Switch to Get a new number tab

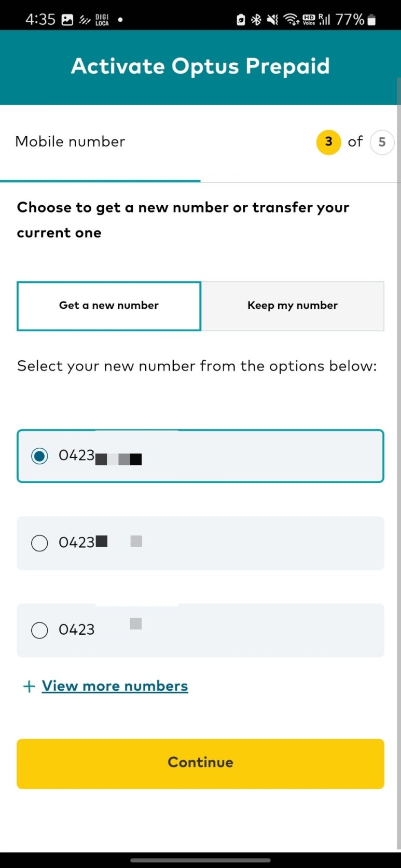point(109,306)
